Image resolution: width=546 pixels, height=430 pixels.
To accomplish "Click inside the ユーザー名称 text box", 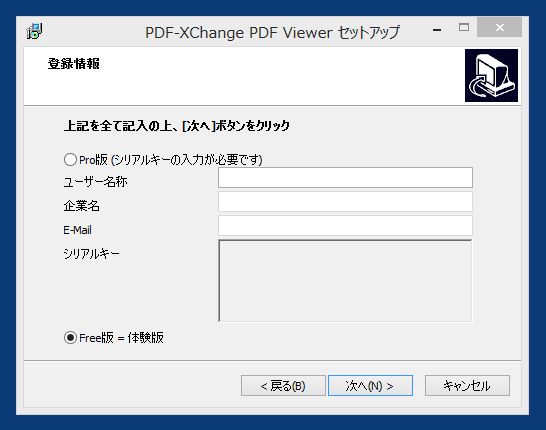I will (345, 178).
